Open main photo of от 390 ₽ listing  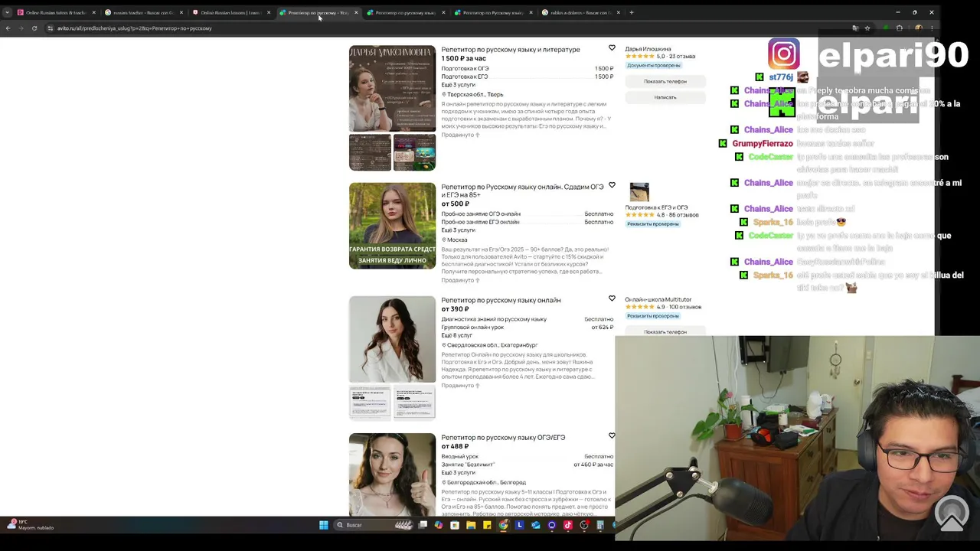[x=392, y=339]
